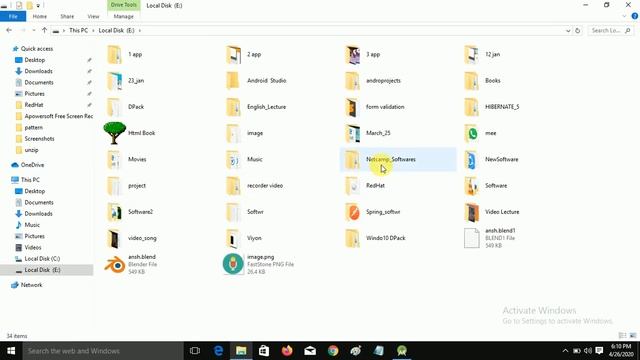The height and width of the screenshot is (360, 640).
Task: Open the Explorer help button
Action: click(635, 16)
